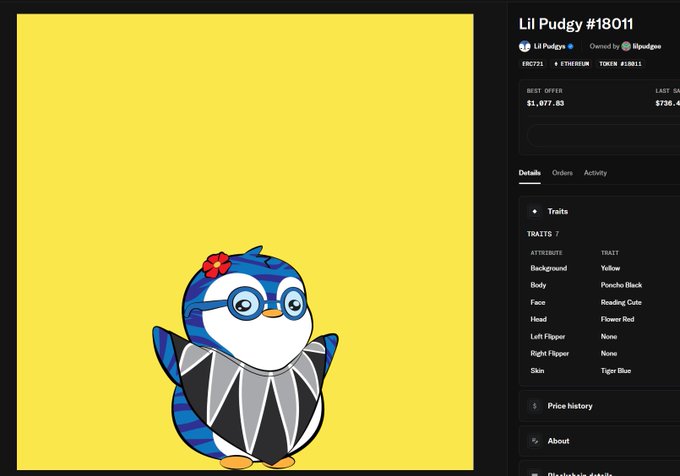This screenshot has height=476, width=680.
Task: Click the sparkle icon beside Traits
Action: point(535,212)
